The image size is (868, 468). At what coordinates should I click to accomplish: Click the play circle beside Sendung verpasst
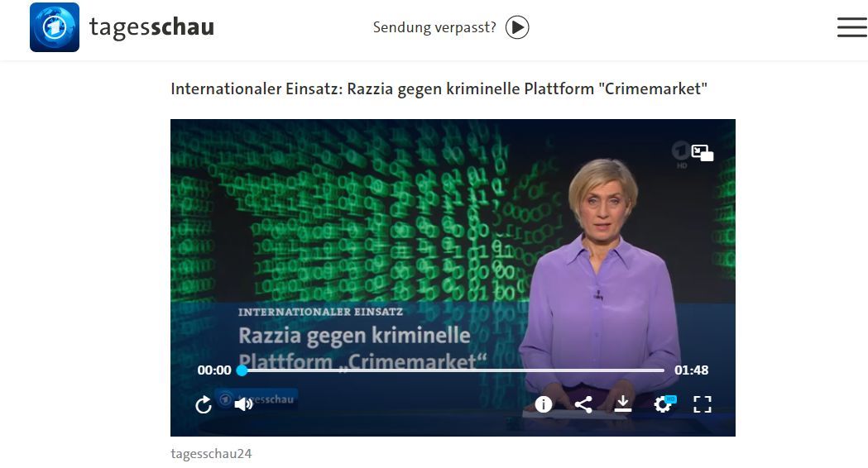tap(517, 27)
